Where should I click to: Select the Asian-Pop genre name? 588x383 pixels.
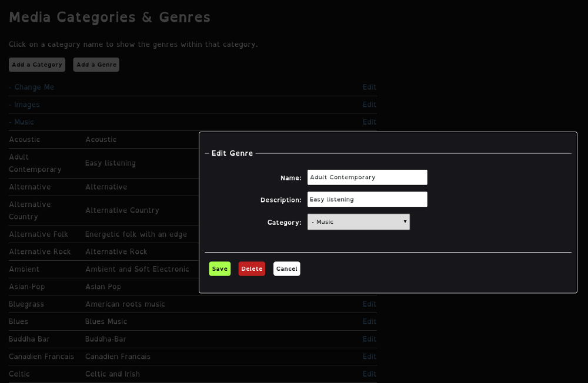26,287
